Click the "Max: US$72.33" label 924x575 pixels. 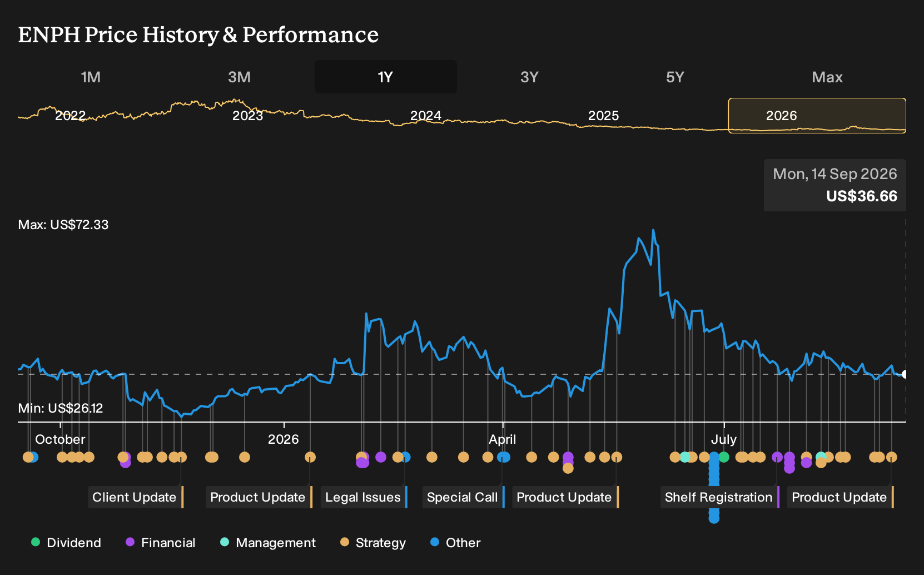[63, 225]
